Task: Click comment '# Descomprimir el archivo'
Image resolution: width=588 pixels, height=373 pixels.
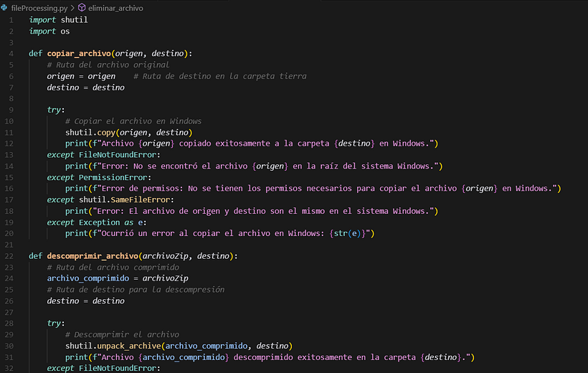Action: 122,335
